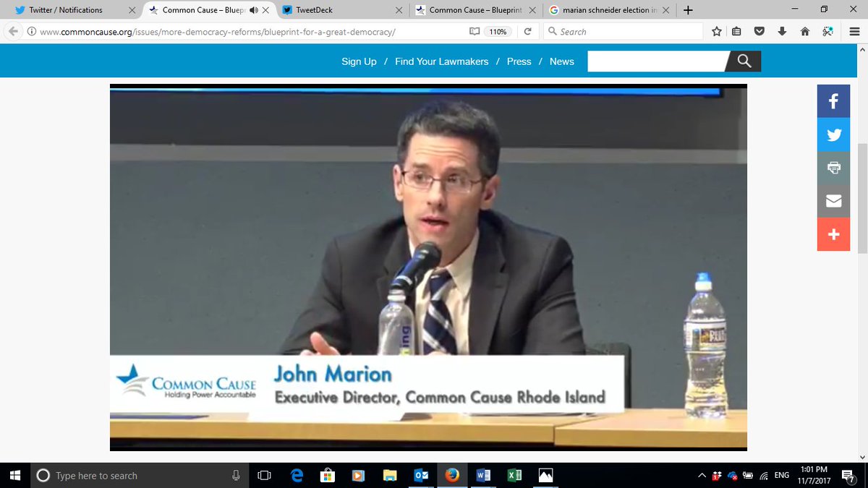Open Wi-Fi network tray icon
Screen dimensions: 868x488
coord(763,475)
